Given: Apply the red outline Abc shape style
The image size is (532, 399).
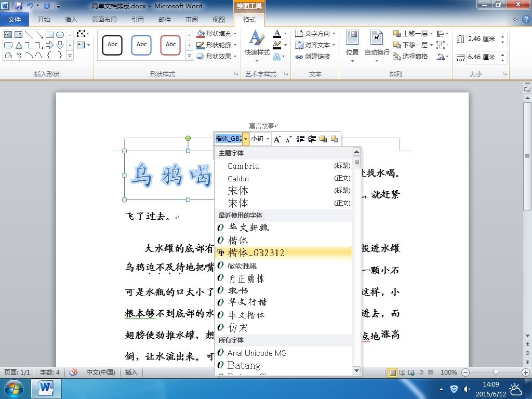Looking at the screenshot, I should pos(170,45).
